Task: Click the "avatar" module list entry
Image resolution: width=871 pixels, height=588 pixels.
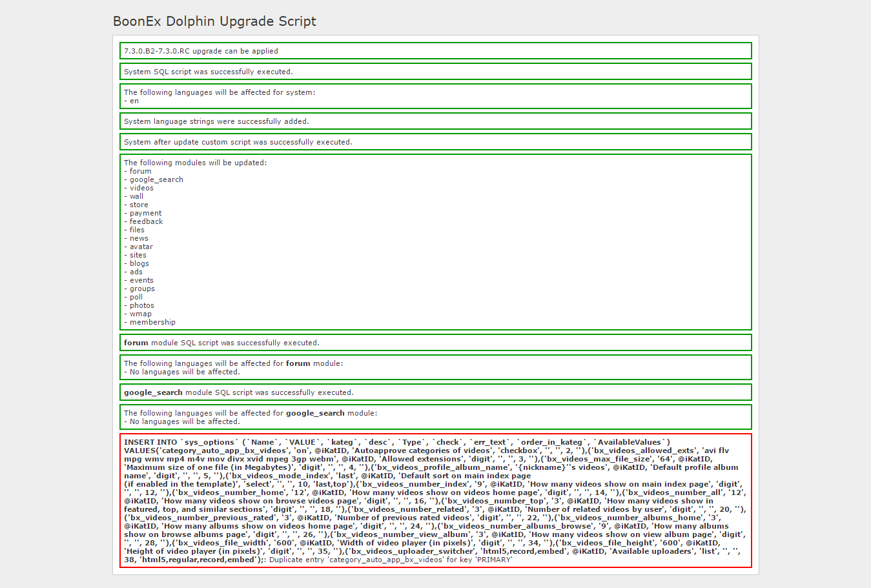Action: [141, 247]
